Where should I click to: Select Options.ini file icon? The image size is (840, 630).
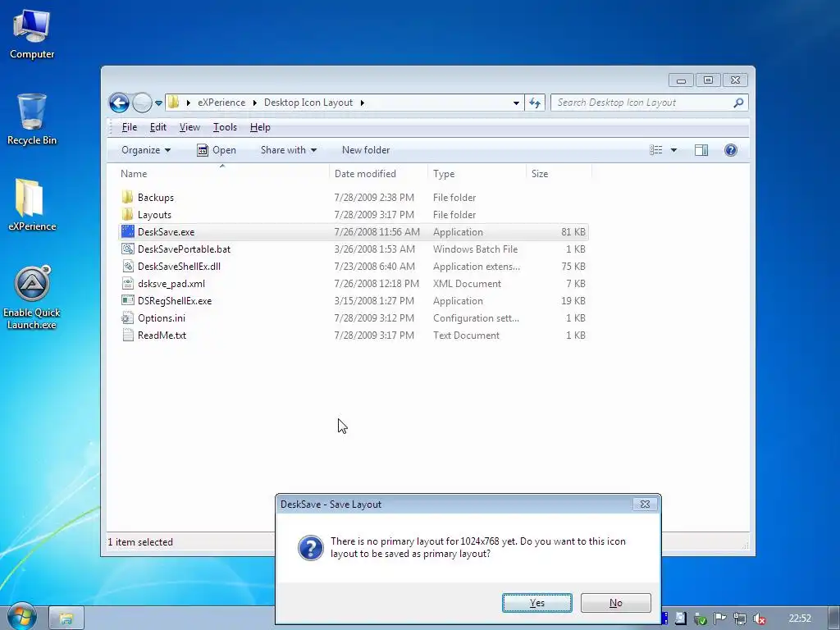[127, 317]
